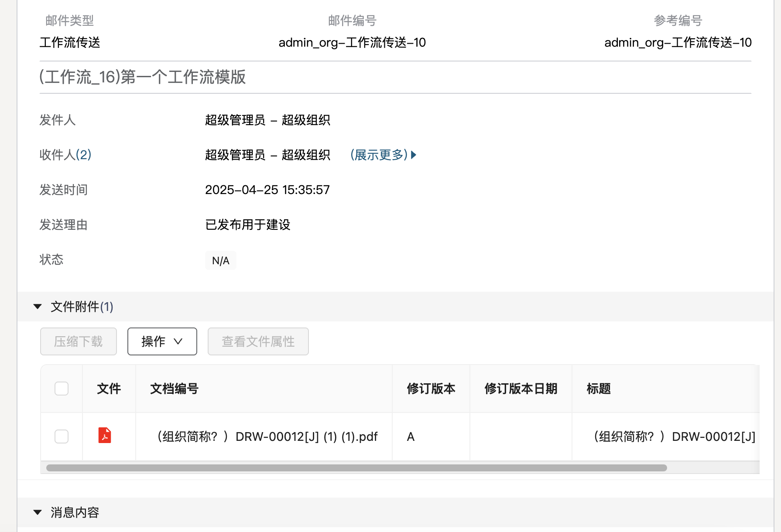Click the small arrow beside 展示更多
The image size is (781, 532).
pos(414,155)
